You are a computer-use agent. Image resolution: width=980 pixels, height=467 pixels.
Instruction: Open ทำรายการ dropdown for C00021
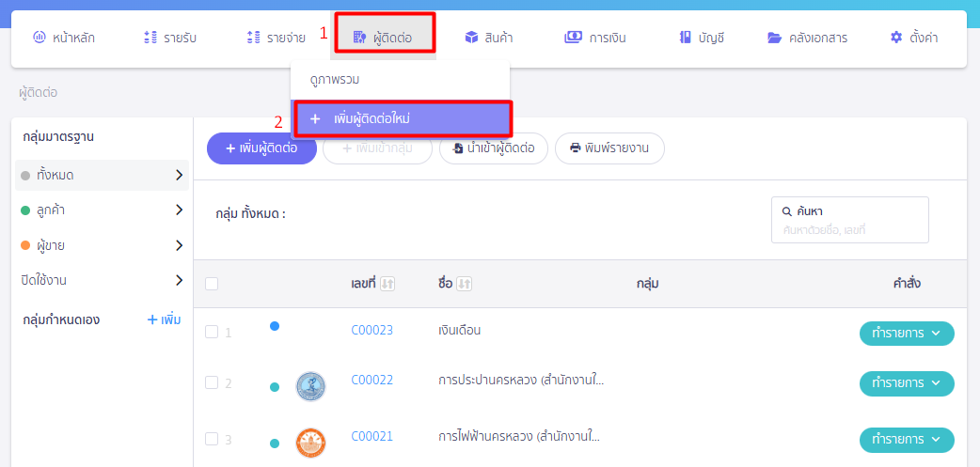point(907,440)
